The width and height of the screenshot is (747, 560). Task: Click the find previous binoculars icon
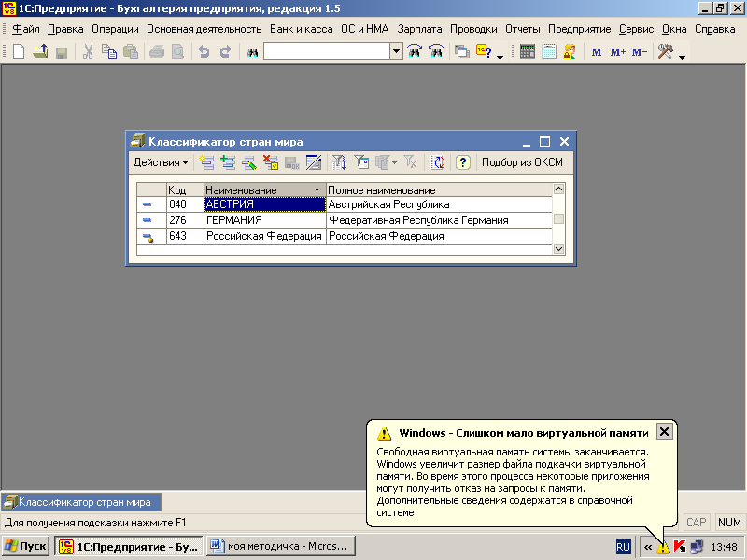(436, 51)
